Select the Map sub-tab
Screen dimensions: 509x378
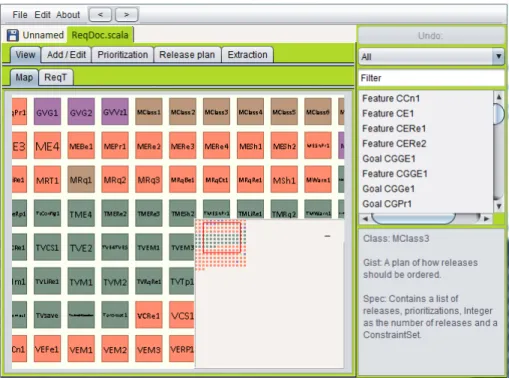pyautogui.click(x=24, y=77)
